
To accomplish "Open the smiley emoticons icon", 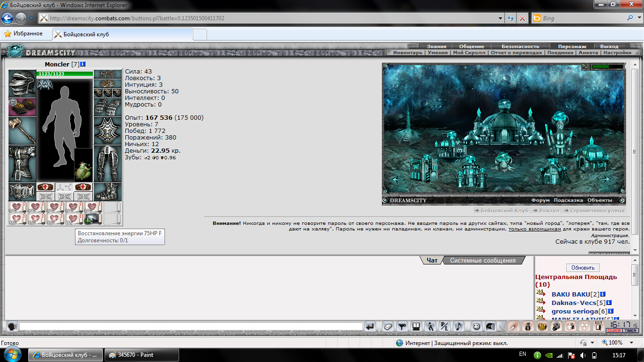I will coord(477,326).
